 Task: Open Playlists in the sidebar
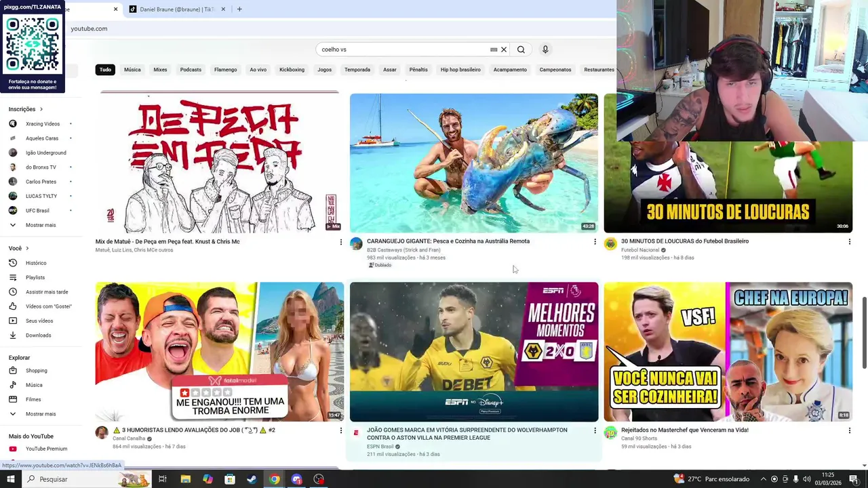pyautogui.click(x=35, y=277)
